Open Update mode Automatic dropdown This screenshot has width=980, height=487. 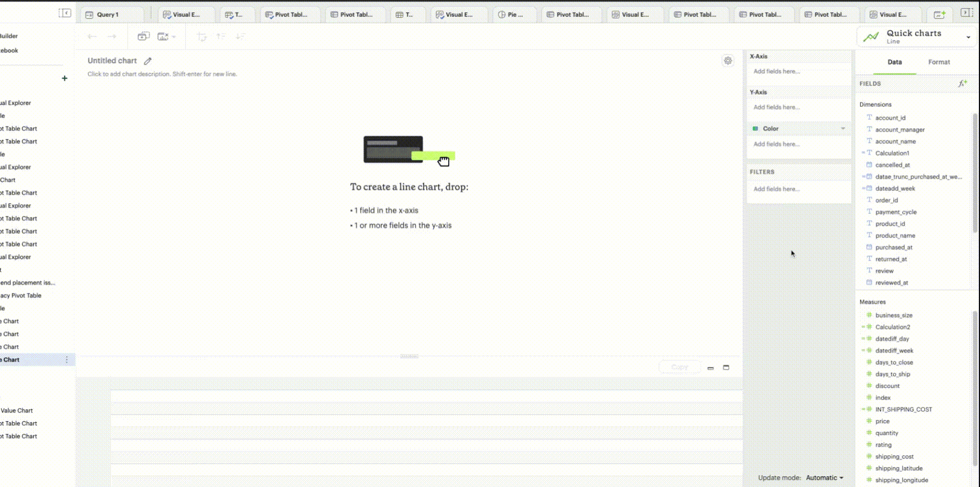[824, 478]
